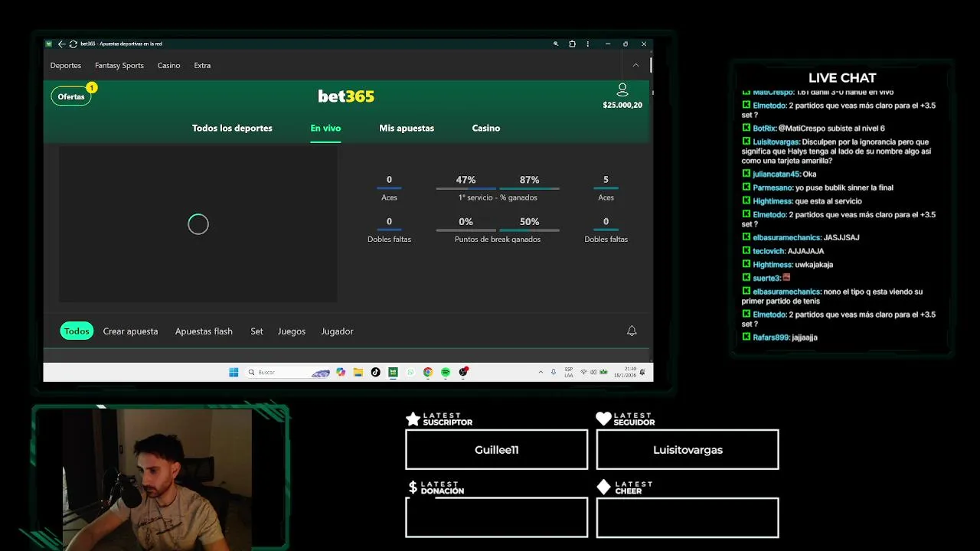Click the bet365 logo
This screenshot has width=980, height=551.
[x=346, y=96]
